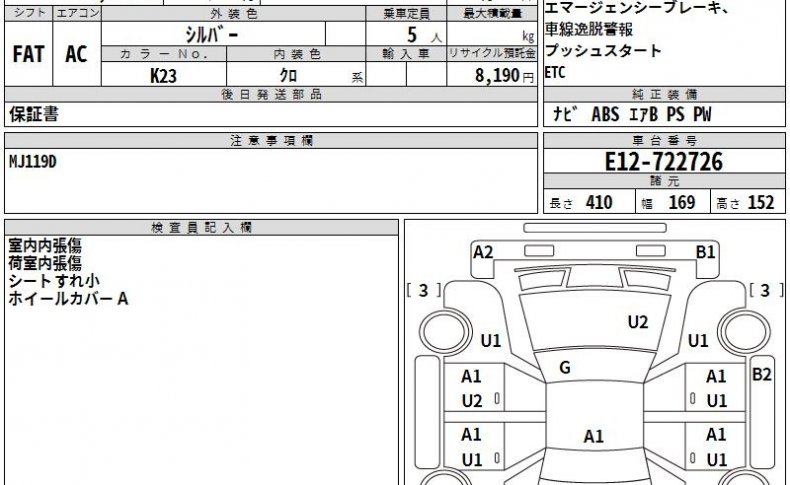Viewport: 790px width, 485px height.
Task: Click the '高さ' label
Action: tap(729, 203)
